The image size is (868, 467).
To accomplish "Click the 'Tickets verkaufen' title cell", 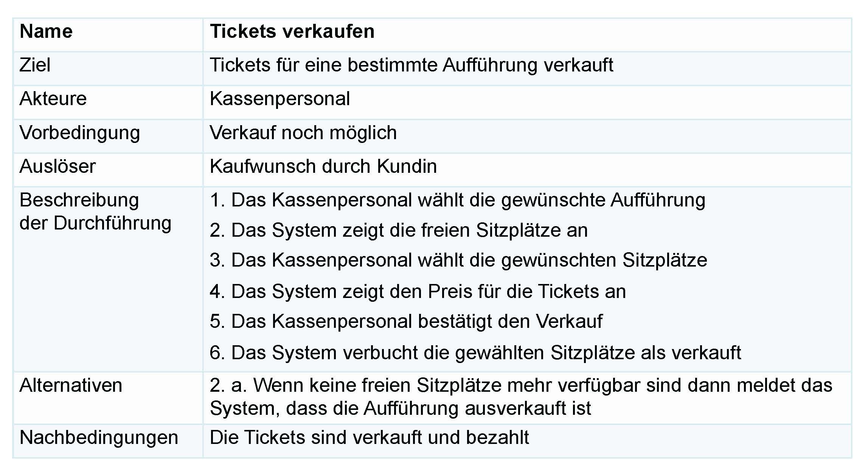I will click(x=292, y=31).
